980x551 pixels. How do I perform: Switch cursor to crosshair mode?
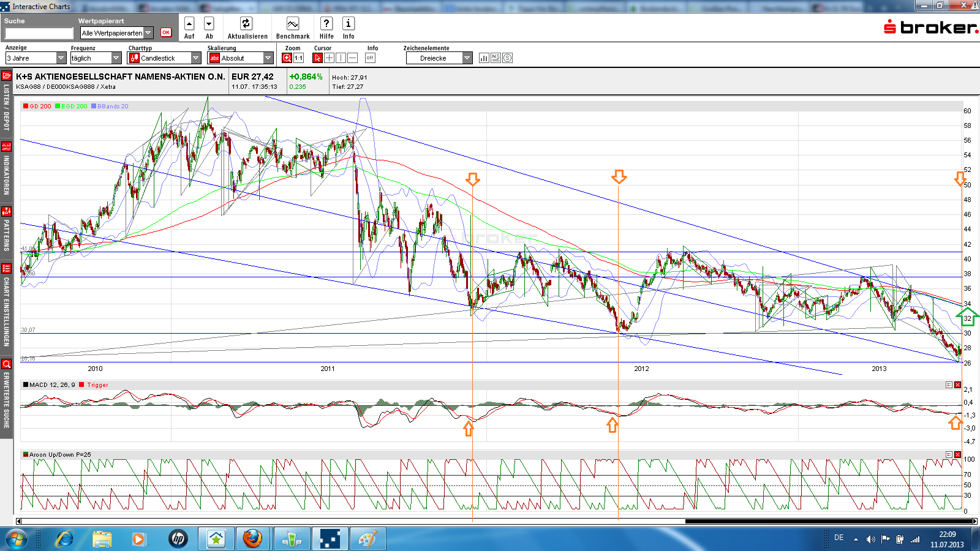(x=329, y=58)
